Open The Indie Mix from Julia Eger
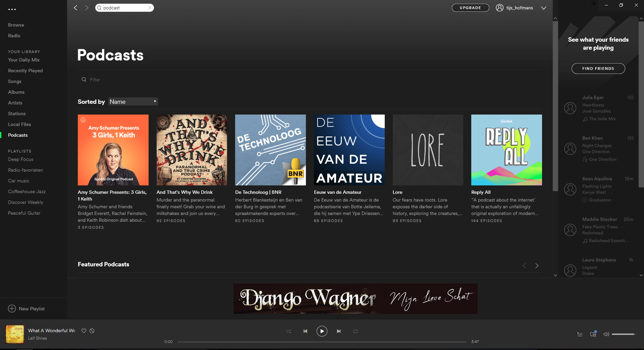 tap(602, 119)
